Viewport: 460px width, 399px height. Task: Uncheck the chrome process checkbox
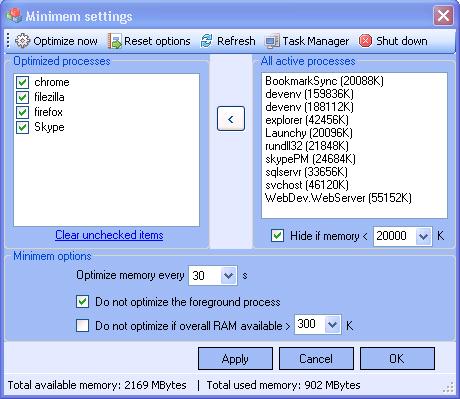pyautogui.click(x=22, y=82)
